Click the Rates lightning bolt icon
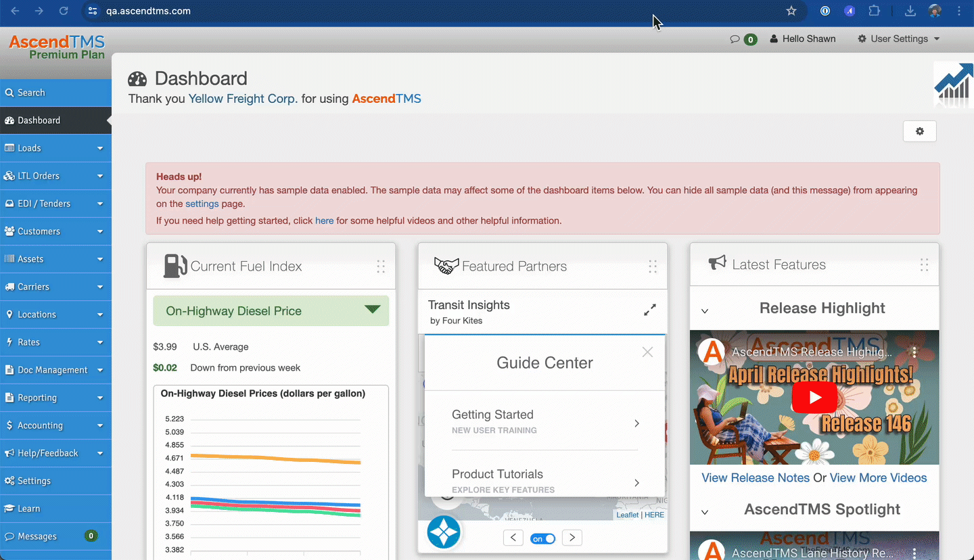The width and height of the screenshot is (974, 560). pos(9,342)
